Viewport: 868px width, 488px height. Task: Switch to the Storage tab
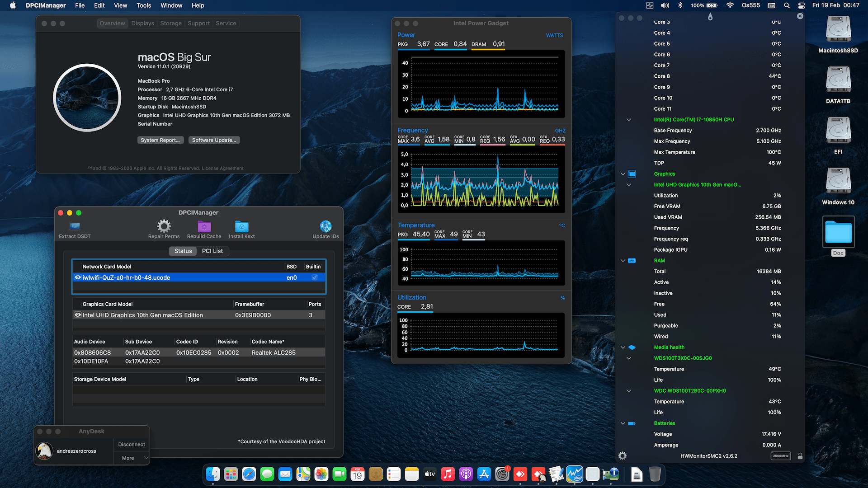click(171, 23)
